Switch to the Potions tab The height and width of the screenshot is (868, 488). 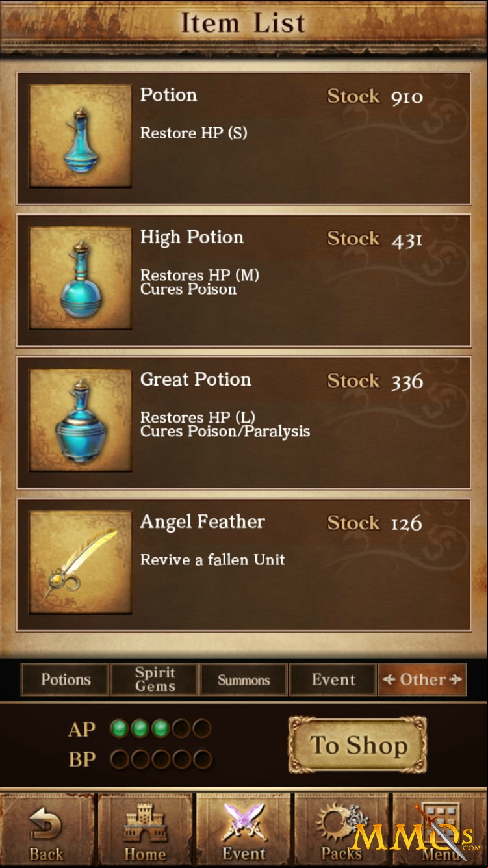(65, 680)
